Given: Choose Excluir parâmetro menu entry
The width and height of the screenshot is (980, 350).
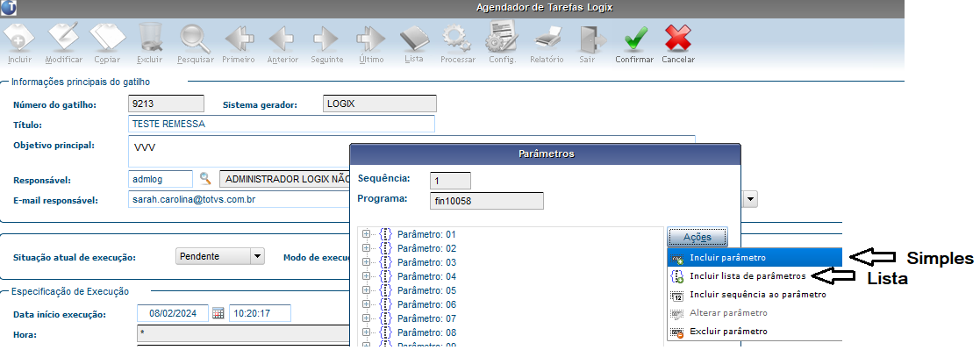Looking at the screenshot, I should [x=755, y=332].
